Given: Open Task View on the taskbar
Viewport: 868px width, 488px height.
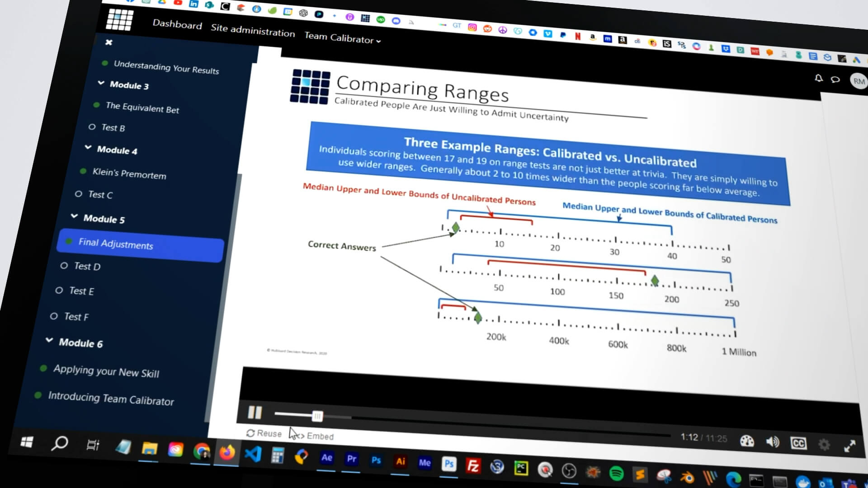Looking at the screenshot, I should pos(92,446).
